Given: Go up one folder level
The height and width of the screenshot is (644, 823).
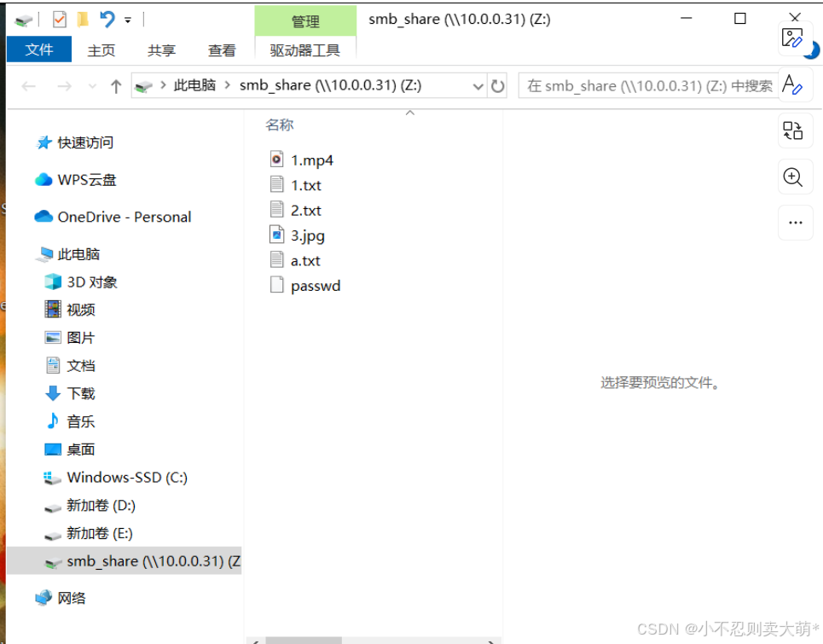Looking at the screenshot, I should click(x=116, y=85).
